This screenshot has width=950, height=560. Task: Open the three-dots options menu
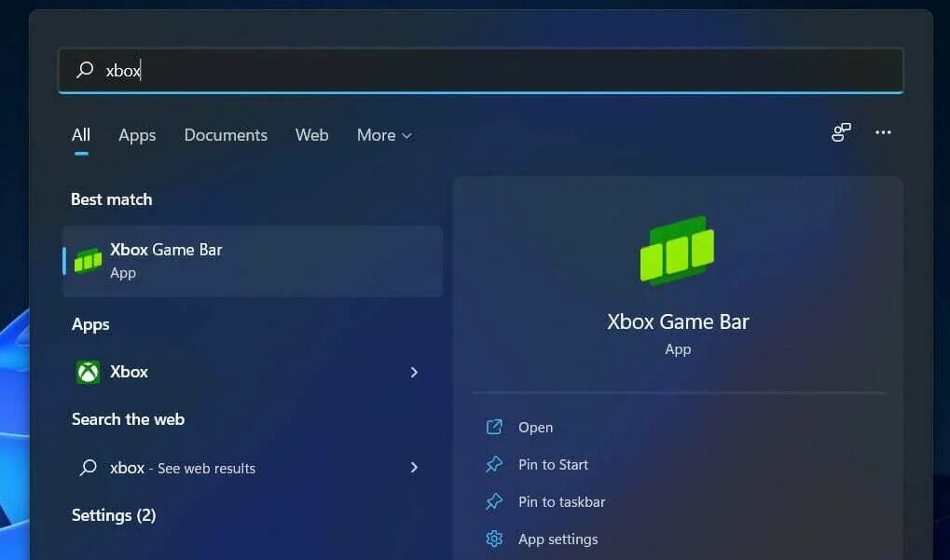pos(883,132)
